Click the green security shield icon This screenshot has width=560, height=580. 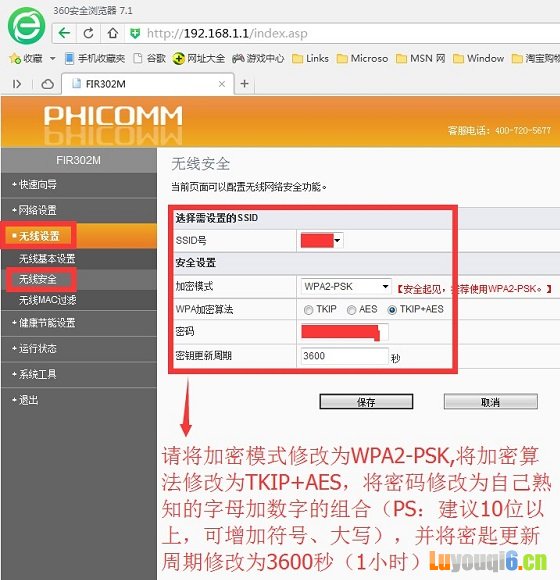135,34
